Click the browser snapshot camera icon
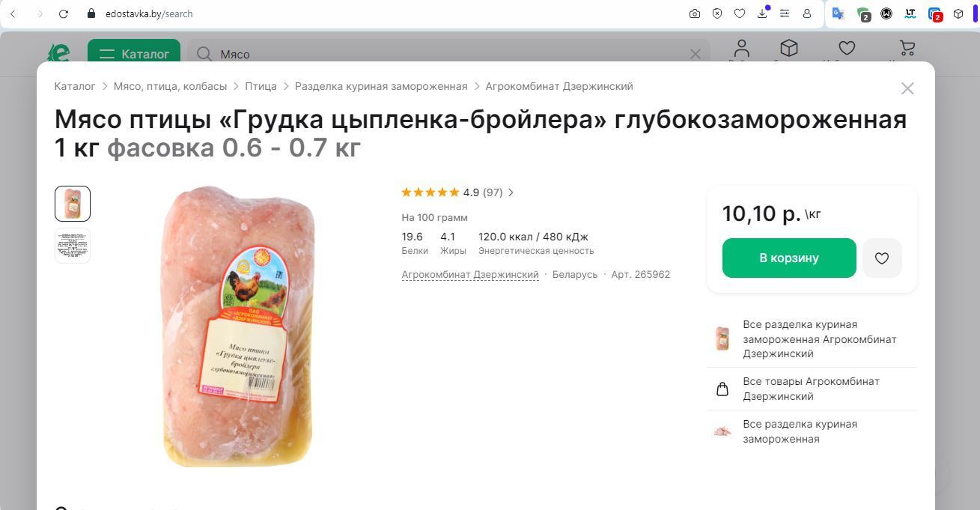 695,13
